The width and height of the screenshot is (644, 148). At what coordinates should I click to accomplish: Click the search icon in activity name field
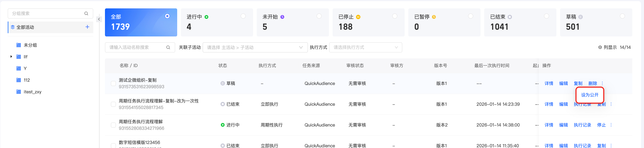click(168, 47)
